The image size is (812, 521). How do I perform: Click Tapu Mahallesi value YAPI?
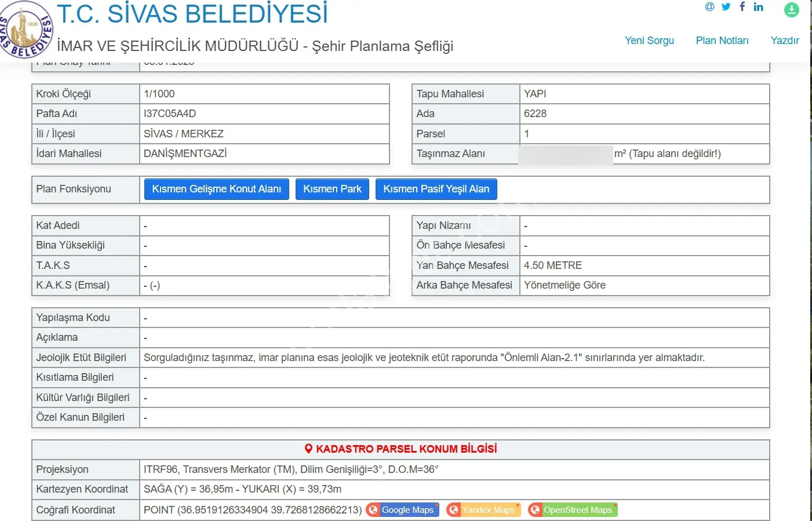point(535,94)
